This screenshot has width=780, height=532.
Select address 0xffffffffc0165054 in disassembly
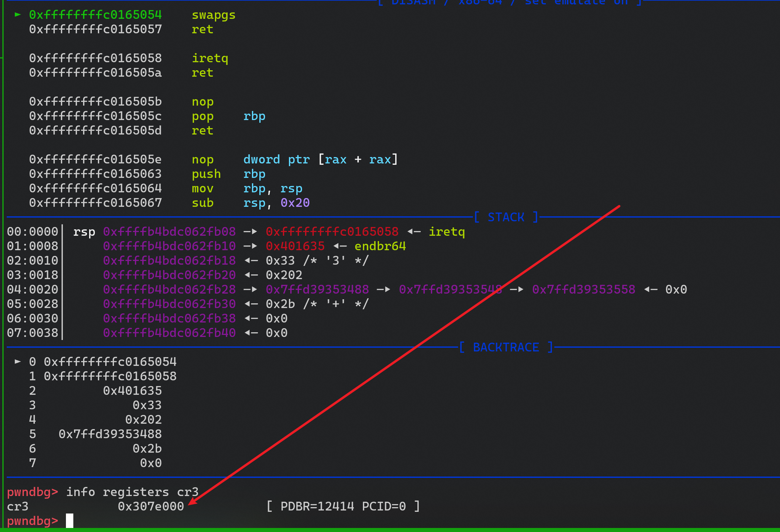coord(95,15)
